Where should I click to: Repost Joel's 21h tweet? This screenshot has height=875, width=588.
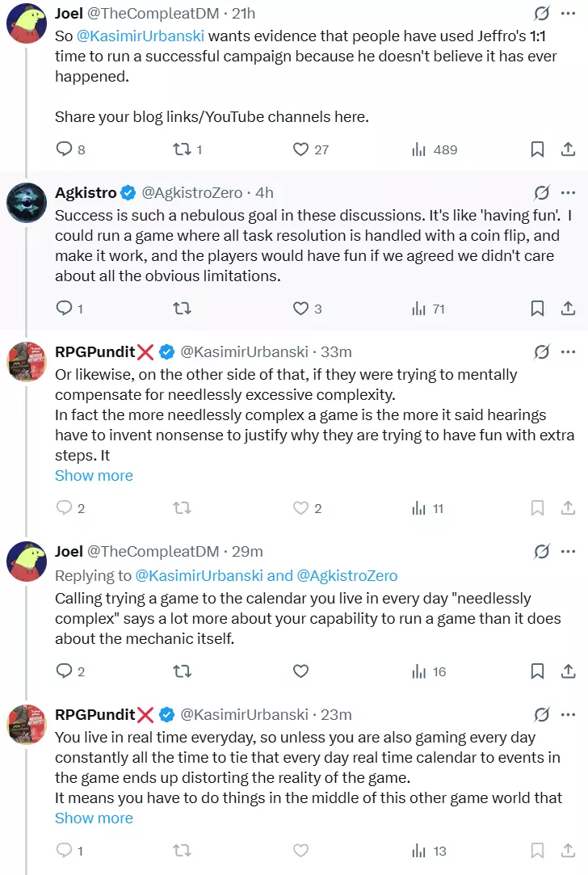pos(187,149)
